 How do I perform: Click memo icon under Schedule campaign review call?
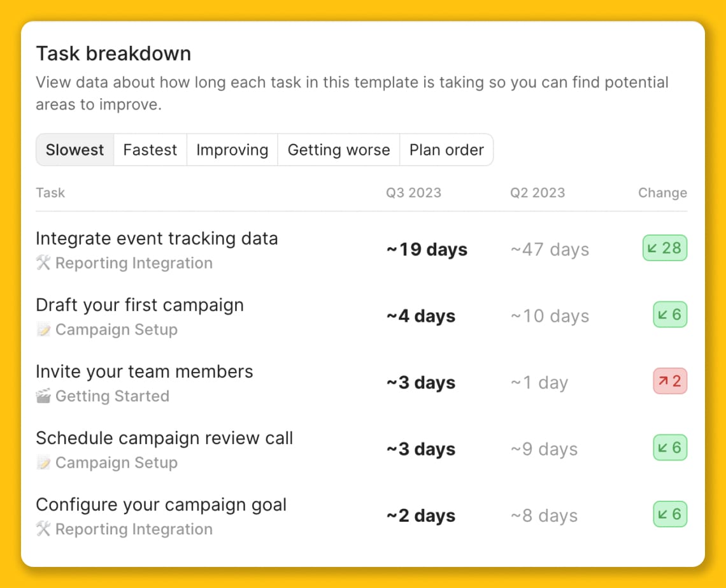43,463
